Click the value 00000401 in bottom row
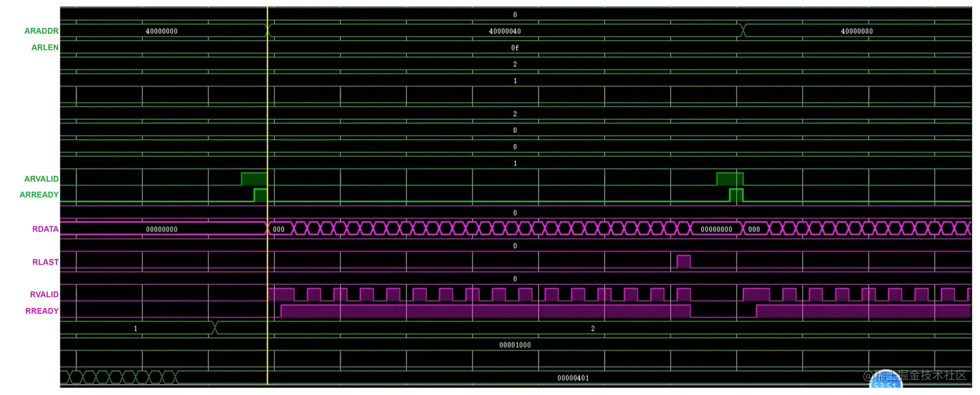Image resolution: width=980 pixels, height=395 pixels. 573,377
